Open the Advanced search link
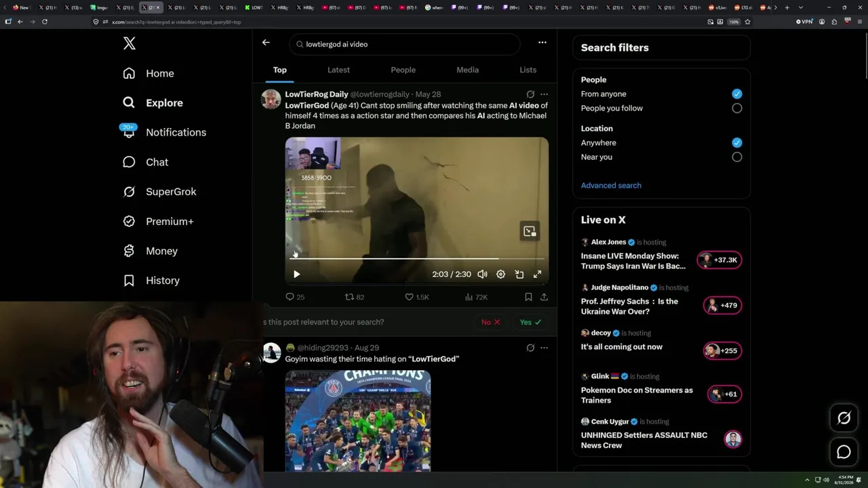868x488 pixels. point(611,186)
